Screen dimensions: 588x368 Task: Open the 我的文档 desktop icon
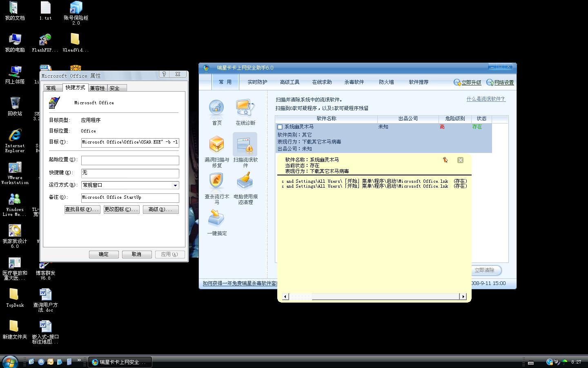tap(15, 11)
